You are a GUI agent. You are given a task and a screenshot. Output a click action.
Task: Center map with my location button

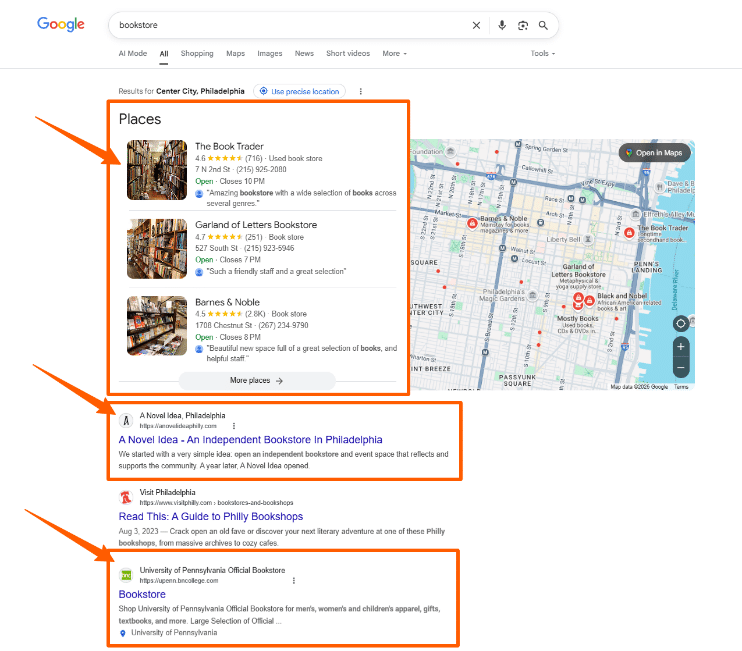tap(680, 324)
